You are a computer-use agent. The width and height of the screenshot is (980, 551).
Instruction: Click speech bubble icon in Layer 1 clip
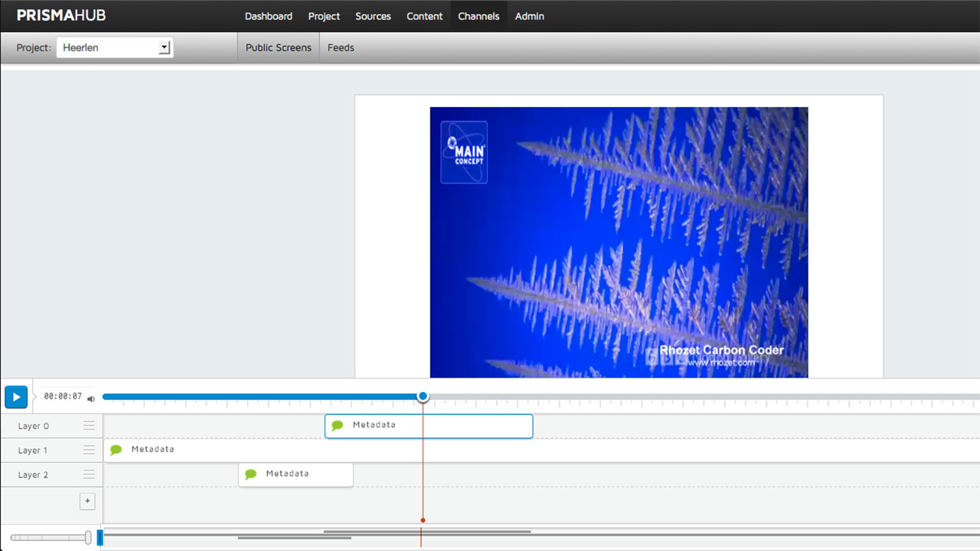pyautogui.click(x=116, y=450)
